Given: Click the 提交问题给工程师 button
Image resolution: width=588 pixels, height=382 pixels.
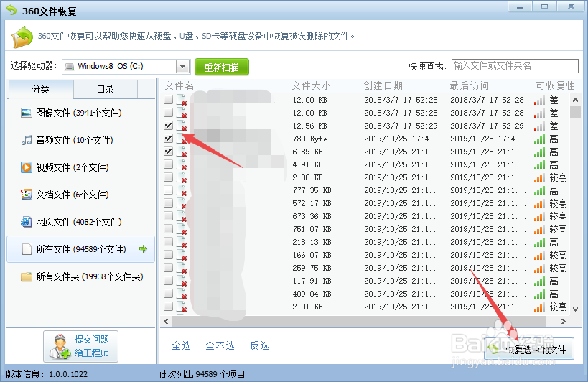Looking at the screenshot, I should click(80, 346).
